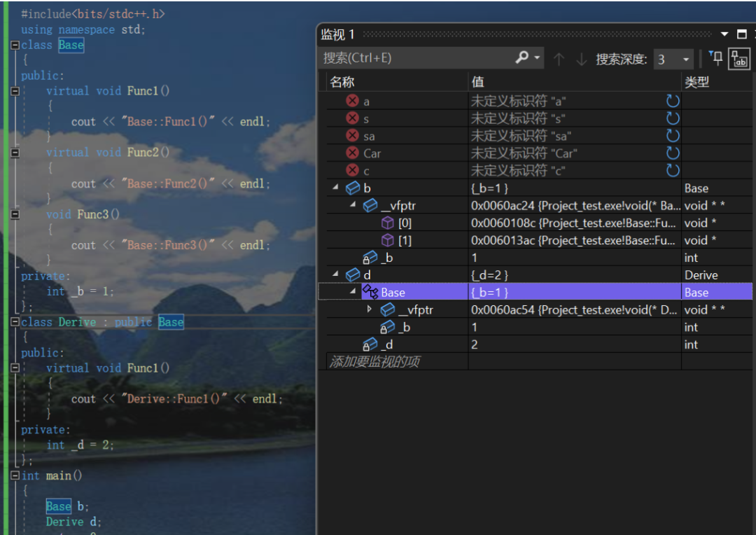Click 'Derive d;' line in main
The width and height of the screenshot is (756, 535).
tap(73, 522)
